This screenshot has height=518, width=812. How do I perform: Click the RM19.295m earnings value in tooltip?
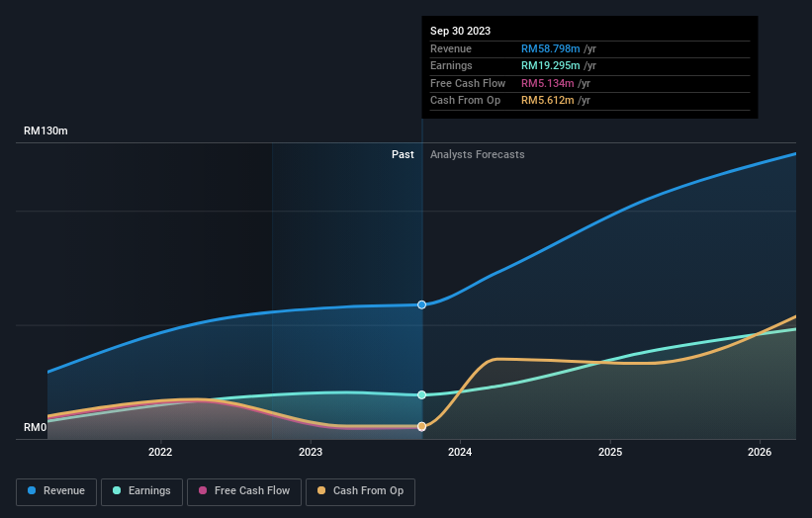tap(551, 65)
